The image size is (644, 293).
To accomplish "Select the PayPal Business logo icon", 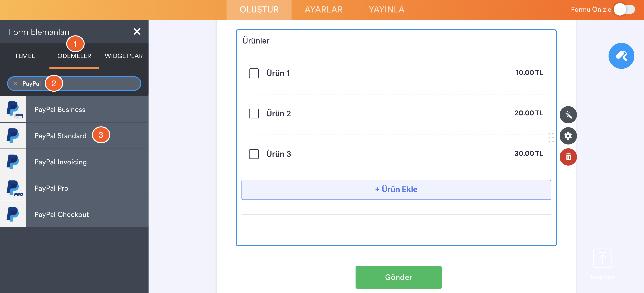I will tap(13, 109).
